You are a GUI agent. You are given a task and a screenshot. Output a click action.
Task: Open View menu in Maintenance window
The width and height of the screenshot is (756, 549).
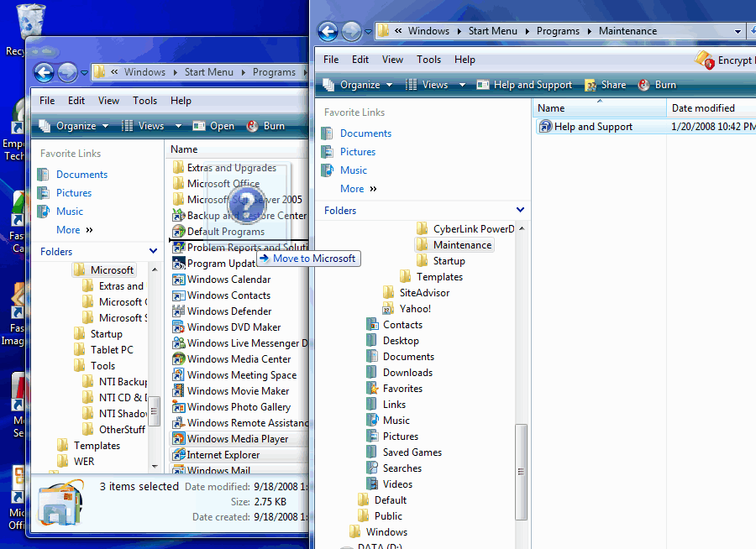(x=392, y=60)
